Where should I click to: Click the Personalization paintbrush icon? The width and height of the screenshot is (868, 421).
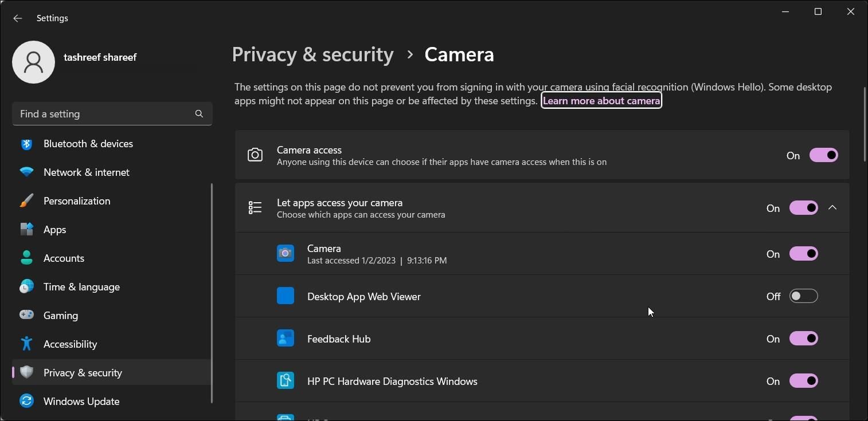[x=26, y=201]
